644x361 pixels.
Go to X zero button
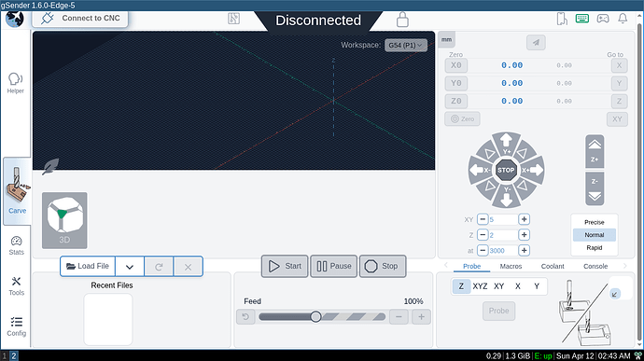click(619, 65)
